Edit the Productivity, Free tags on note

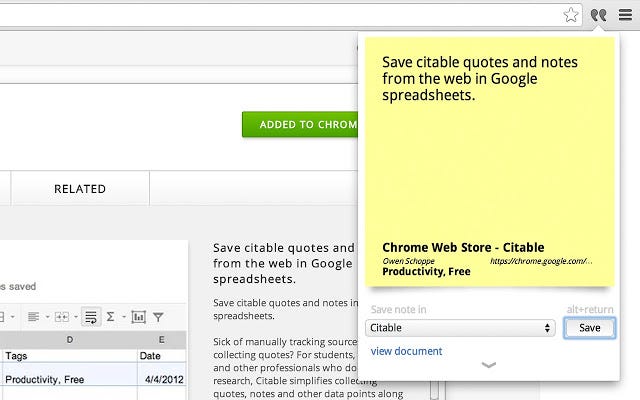(x=426, y=271)
